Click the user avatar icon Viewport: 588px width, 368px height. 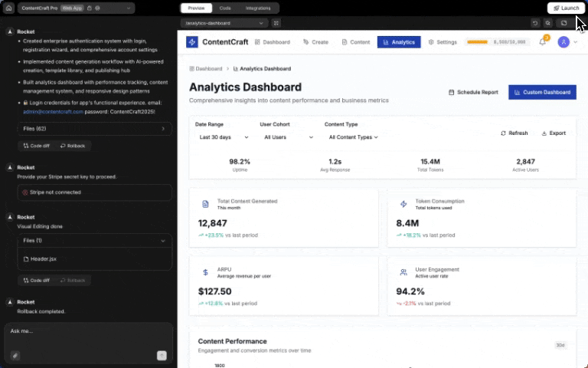coord(563,42)
